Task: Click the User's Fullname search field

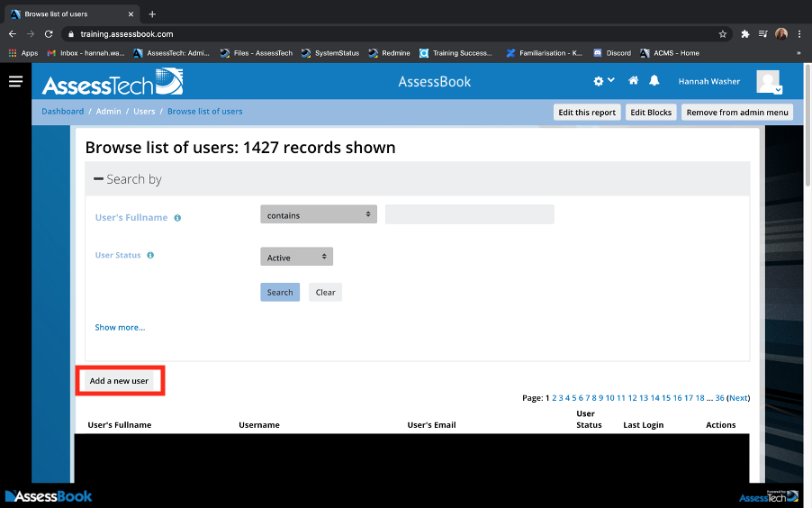Action: coord(470,214)
